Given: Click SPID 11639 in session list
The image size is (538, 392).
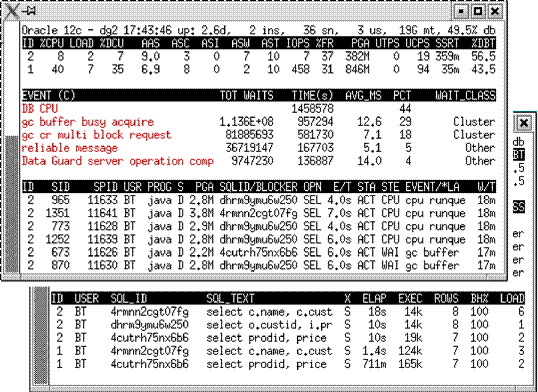Looking at the screenshot, I should [102, 239].
